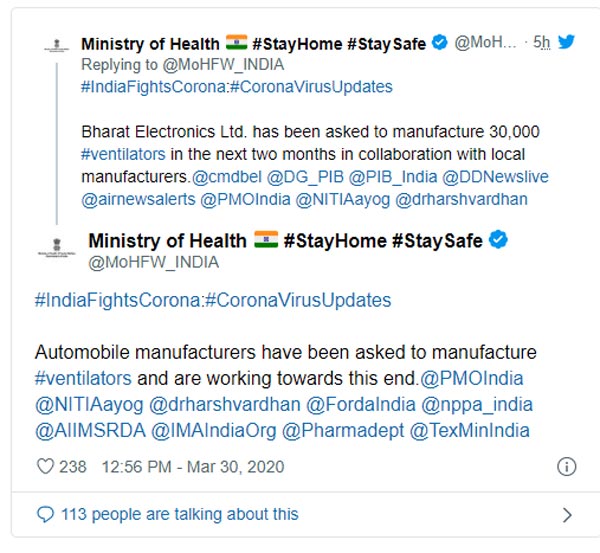Open #CoronaVirusUpdates hashtag in top tweet

[311, 87]
